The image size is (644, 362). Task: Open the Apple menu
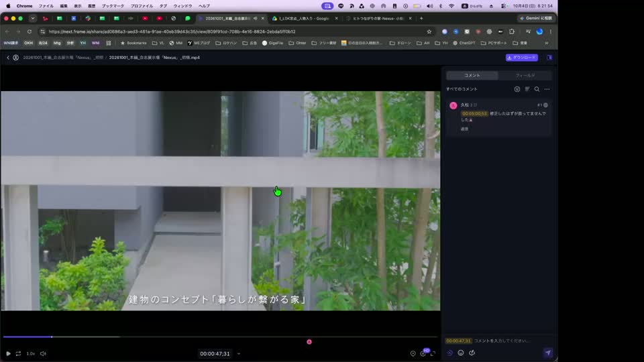coord(8,6)
